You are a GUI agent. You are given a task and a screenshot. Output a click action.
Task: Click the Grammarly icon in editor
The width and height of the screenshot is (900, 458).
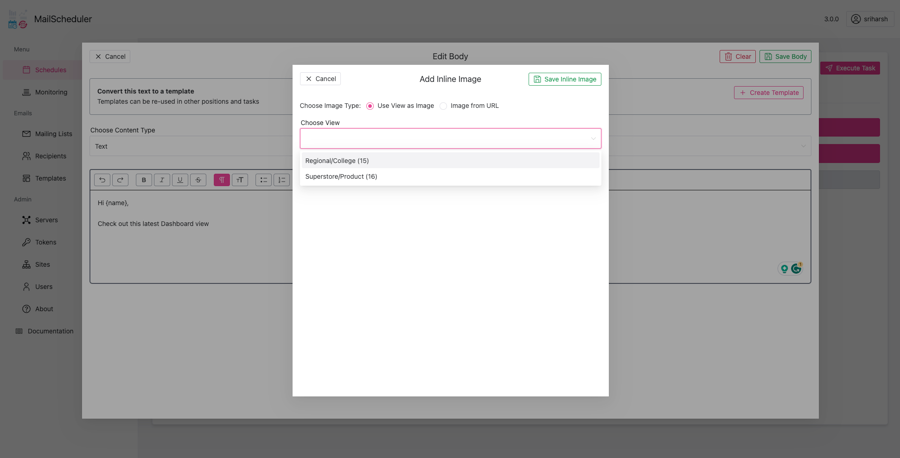coord(796,268)
